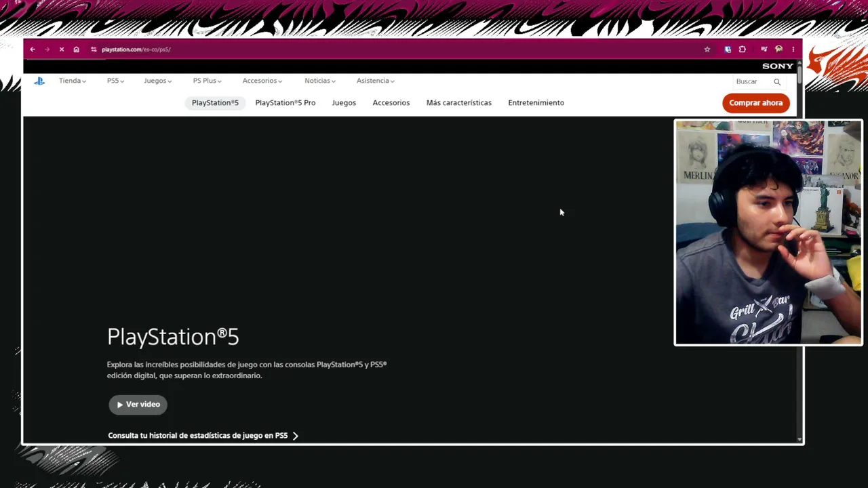Screen dimensions: 868x488
Task: Open the Accesorios tab in the sub-navigation
Action: [391, 103]
